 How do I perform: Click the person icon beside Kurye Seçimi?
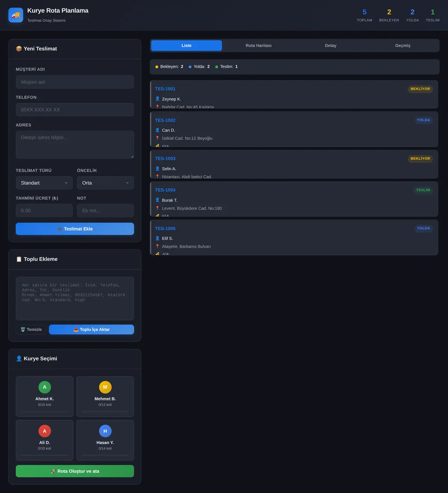(19, 359)
